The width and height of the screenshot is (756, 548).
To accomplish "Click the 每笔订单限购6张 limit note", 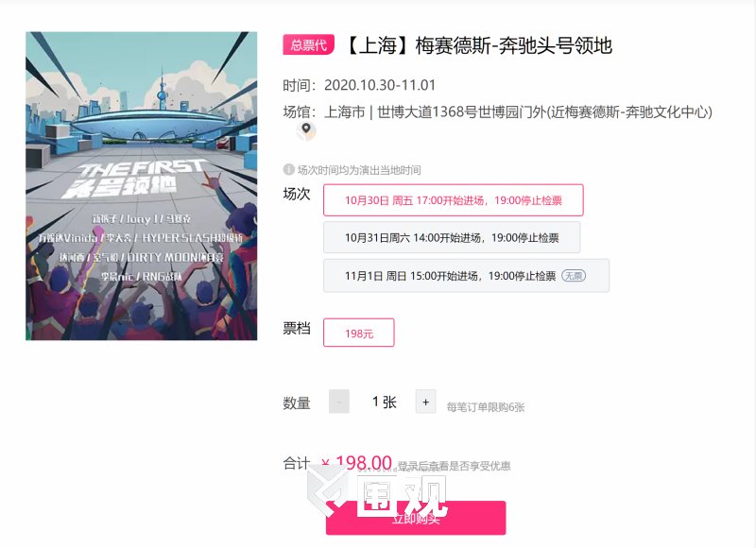I will [485, 407].
